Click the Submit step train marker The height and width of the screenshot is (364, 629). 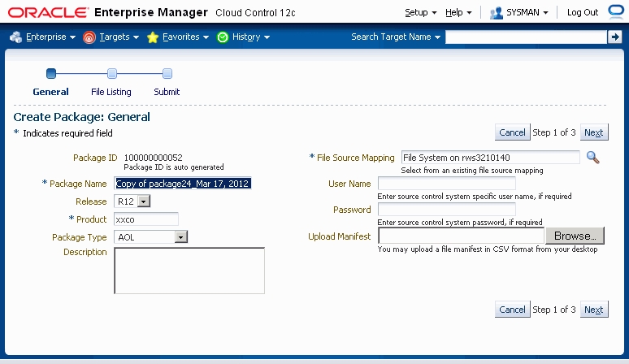167,73
